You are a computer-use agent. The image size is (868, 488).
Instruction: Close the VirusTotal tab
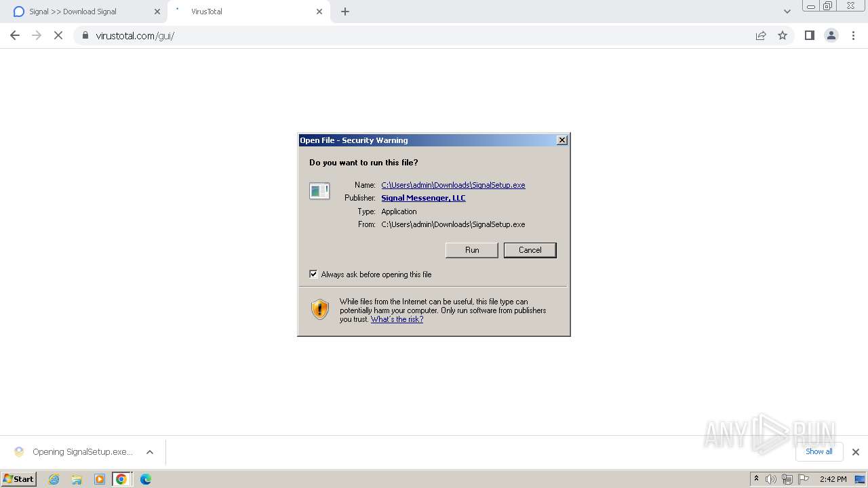[x=319, y=12]
